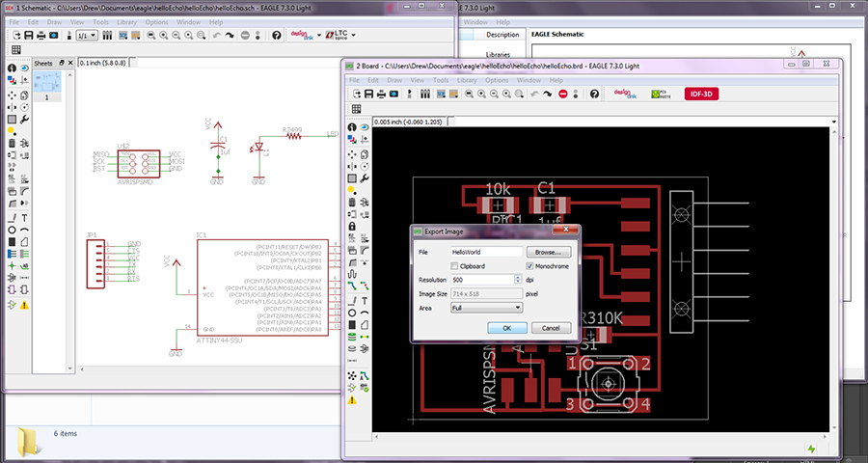Toggle layer display eye icon in Board palette
The height and width of the screenshot is (463, 868).
pos(365,127)
